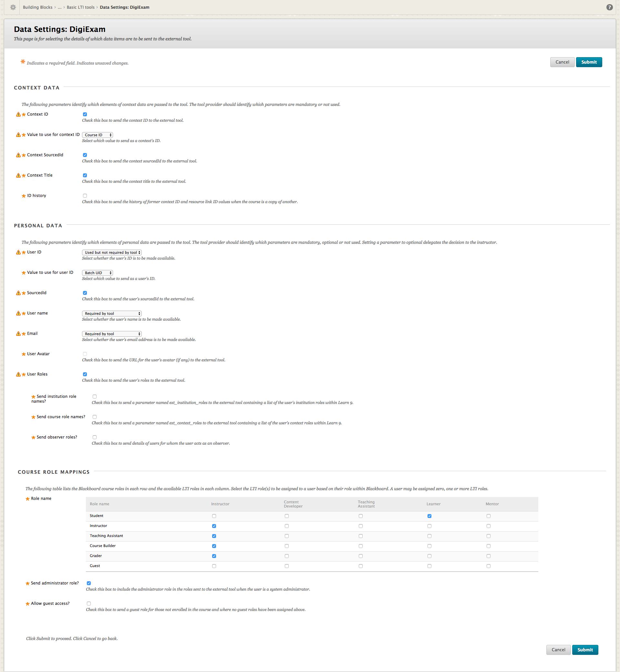The image size is (620, 672).
Task: Go to Building Blocks breadcrumb
Action: [x=37, y=7]
